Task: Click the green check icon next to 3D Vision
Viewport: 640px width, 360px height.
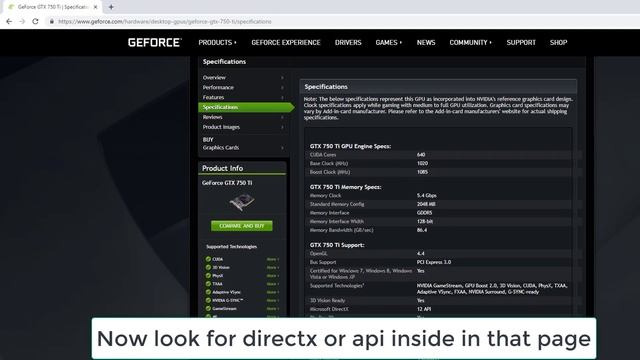Action: [x=208, y=267]
